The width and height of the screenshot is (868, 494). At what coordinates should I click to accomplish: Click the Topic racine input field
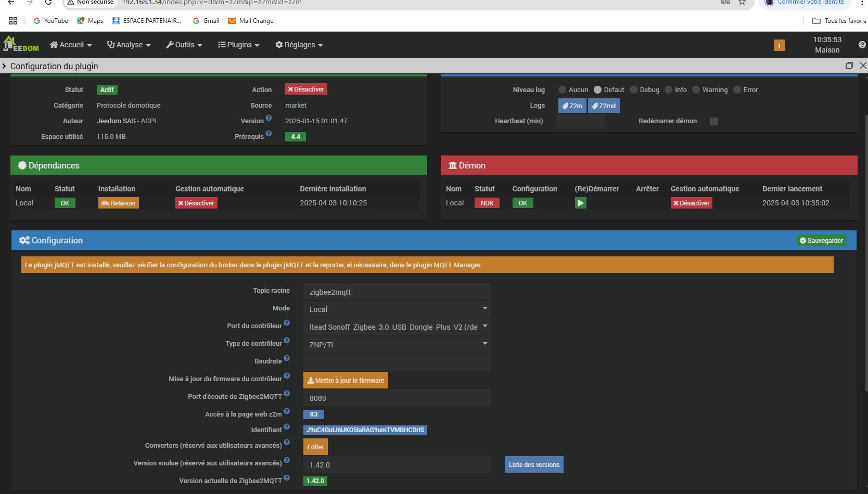click(x=397, y=292)
